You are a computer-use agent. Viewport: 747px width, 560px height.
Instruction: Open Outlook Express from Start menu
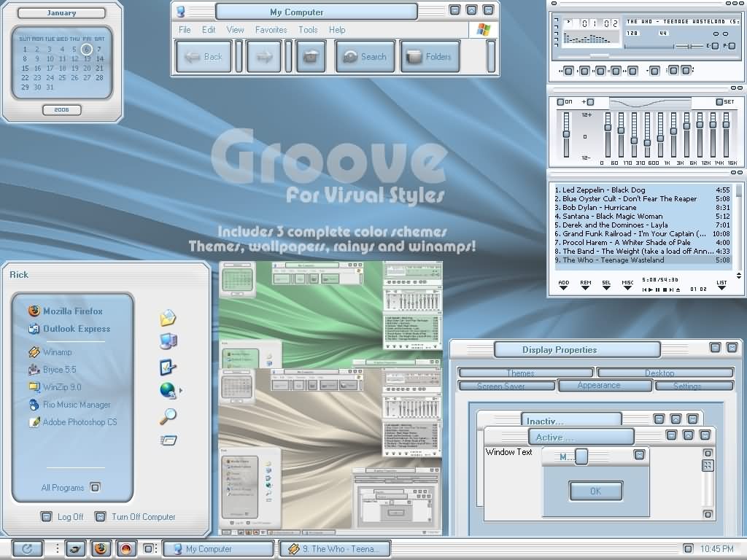pyautogui.click(x=69, y=329)
